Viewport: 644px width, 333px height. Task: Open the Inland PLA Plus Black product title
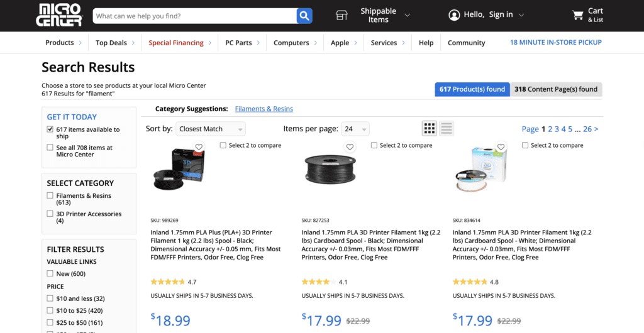[216, 245]
